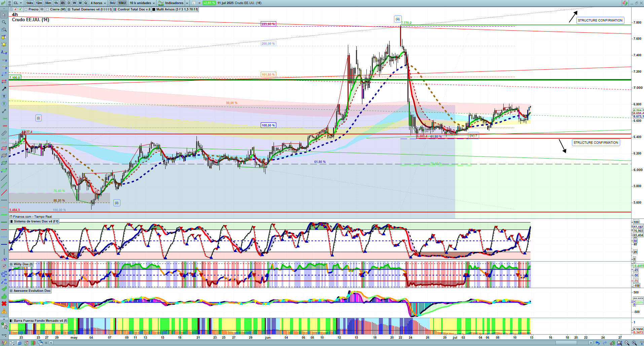Click the horizontal timeline scrollbar
Image resolution: width=644 pixels, height=346 pixels.
(x=320, y=343)
